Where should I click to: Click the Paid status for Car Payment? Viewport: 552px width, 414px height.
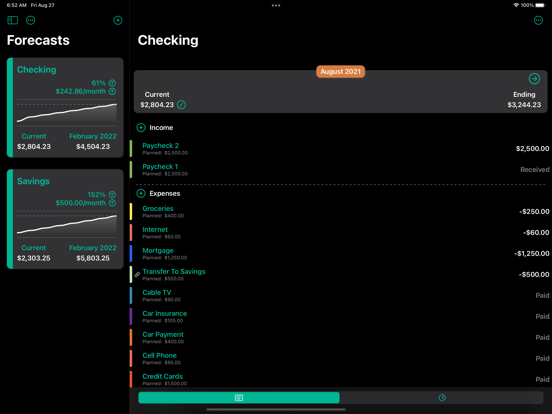(542, 337)
